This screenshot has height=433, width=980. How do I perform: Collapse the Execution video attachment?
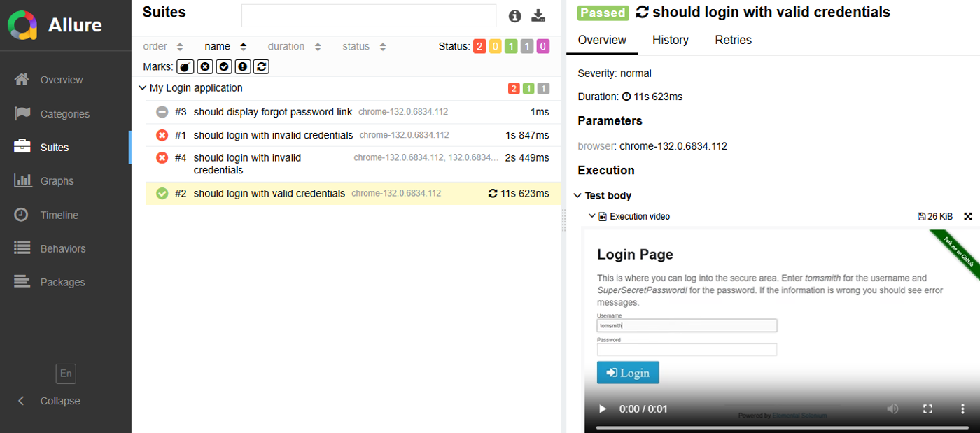click(x=592, y=217)
